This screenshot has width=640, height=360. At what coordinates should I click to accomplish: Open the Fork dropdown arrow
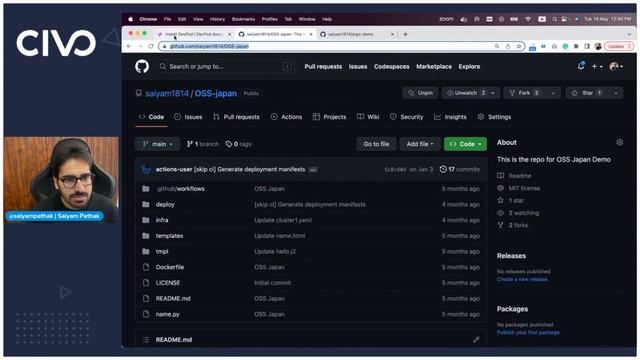coord(553,93)
